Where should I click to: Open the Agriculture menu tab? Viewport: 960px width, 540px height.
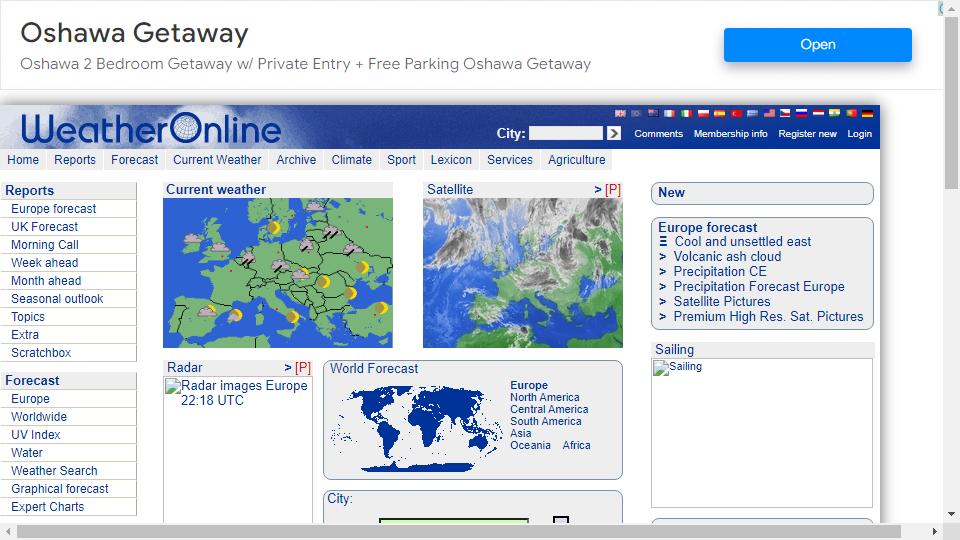[x=577, y=160]
